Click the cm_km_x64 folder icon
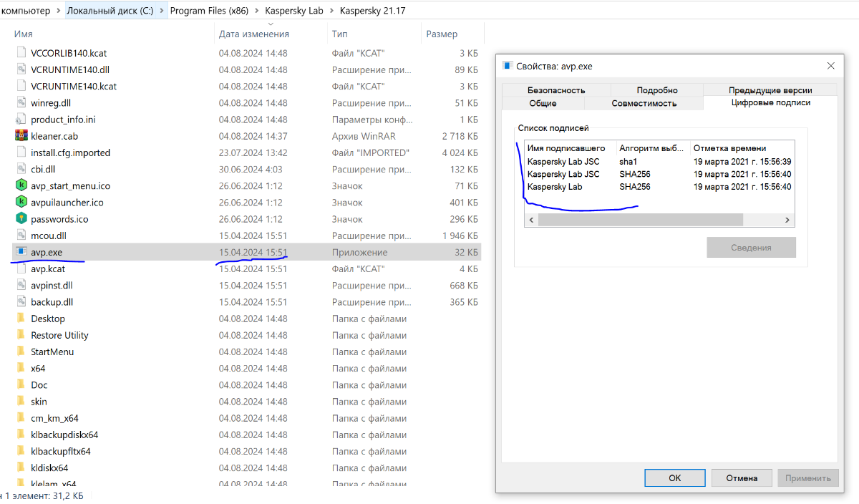The image size is (859, 504). [x=21, y=418]
